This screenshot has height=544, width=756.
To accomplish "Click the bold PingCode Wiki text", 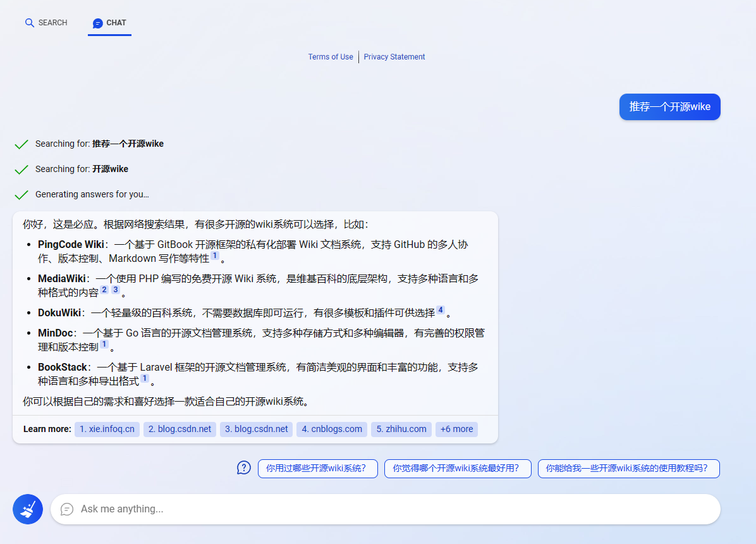I will pos(71,245).
